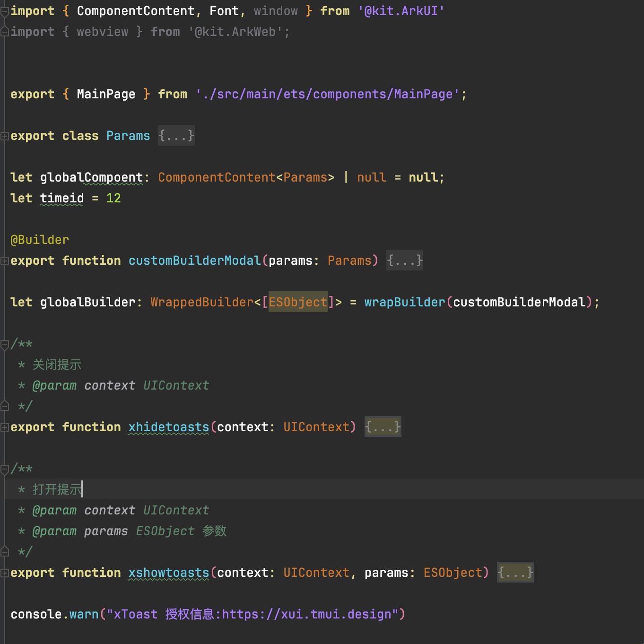The height and width of the screenshot is (644, 644).
Task: Collapse the import block fold marker
Action: coord(4,11)
